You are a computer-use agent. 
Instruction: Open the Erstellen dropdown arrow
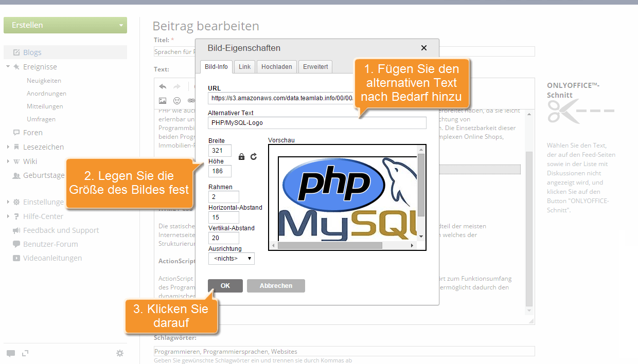[x=121, y=25]
